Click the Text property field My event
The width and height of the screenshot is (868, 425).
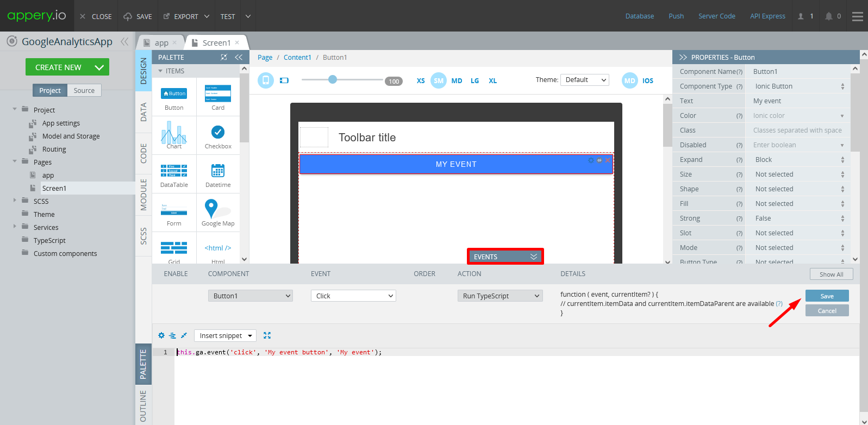798,101
